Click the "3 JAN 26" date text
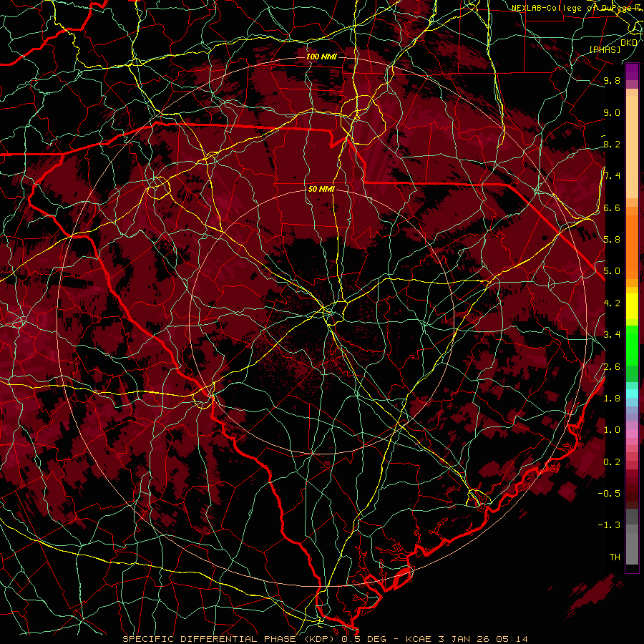Screen dimensions: 644x644 pos(464,639)
